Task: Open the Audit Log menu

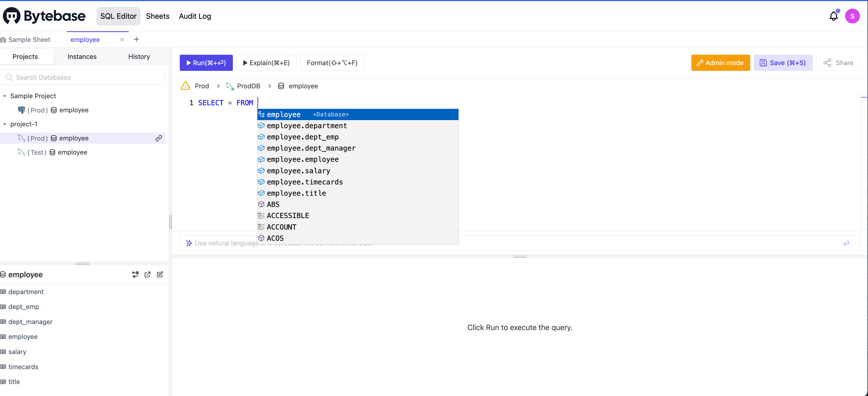Action: coord(195,16)
